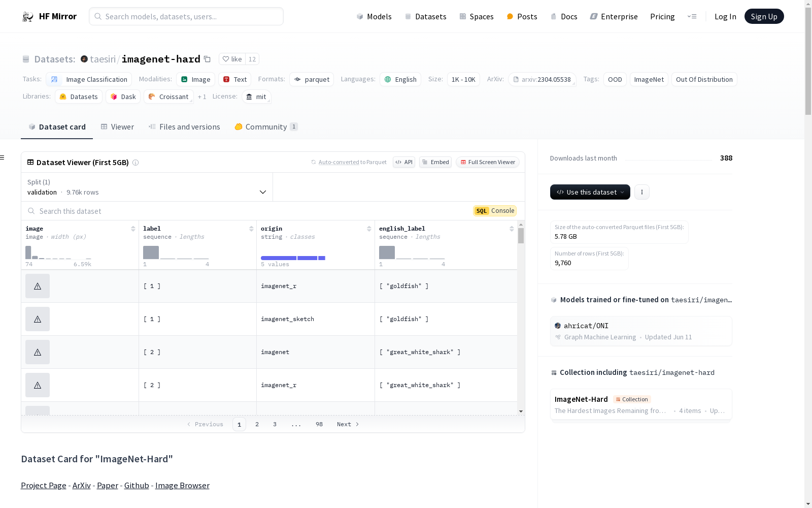Open more options kebab next to Use this dataset
Screen dimensions: 812x508
click(x=642, y=192)
